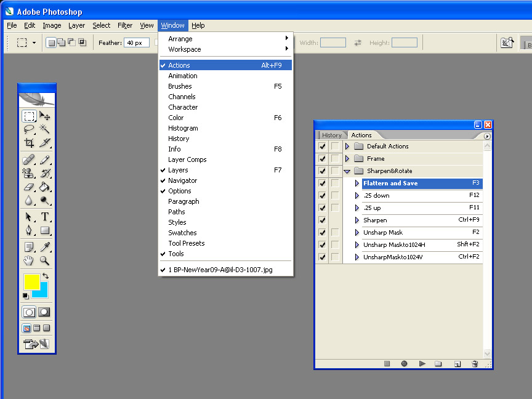Select the Eraser tool
The height and width of the screenshot is (399, 532).
click(x=29, y=187)
